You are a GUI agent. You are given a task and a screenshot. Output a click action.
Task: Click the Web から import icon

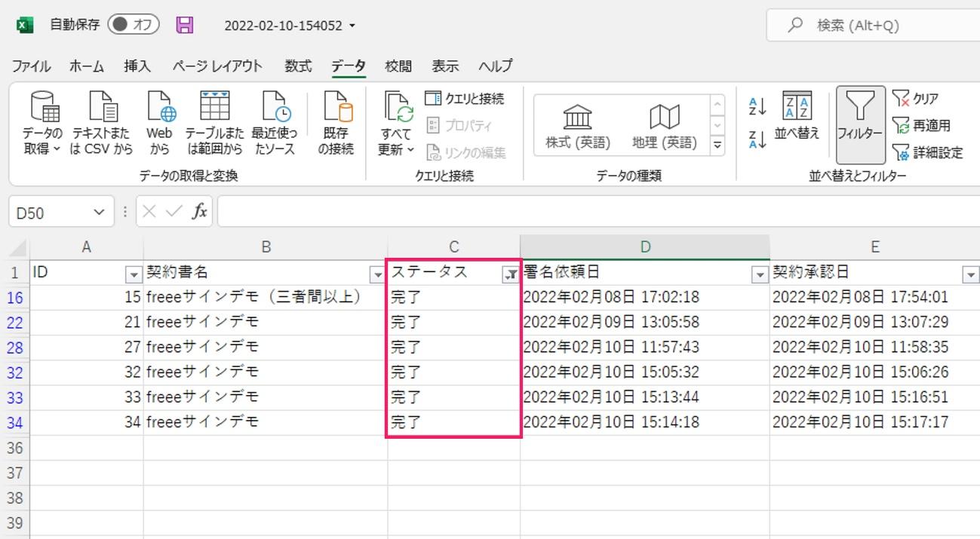click(x=160, y=123)
